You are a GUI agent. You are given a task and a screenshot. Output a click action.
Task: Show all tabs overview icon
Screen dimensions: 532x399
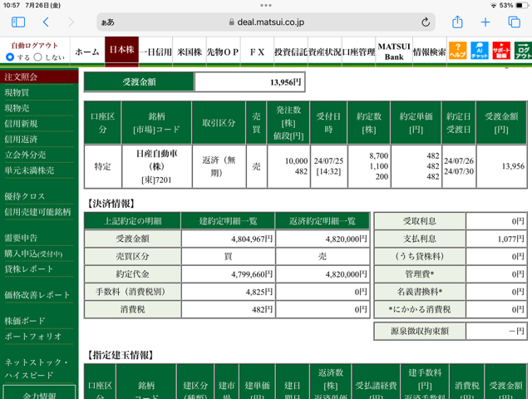(514, 22)
